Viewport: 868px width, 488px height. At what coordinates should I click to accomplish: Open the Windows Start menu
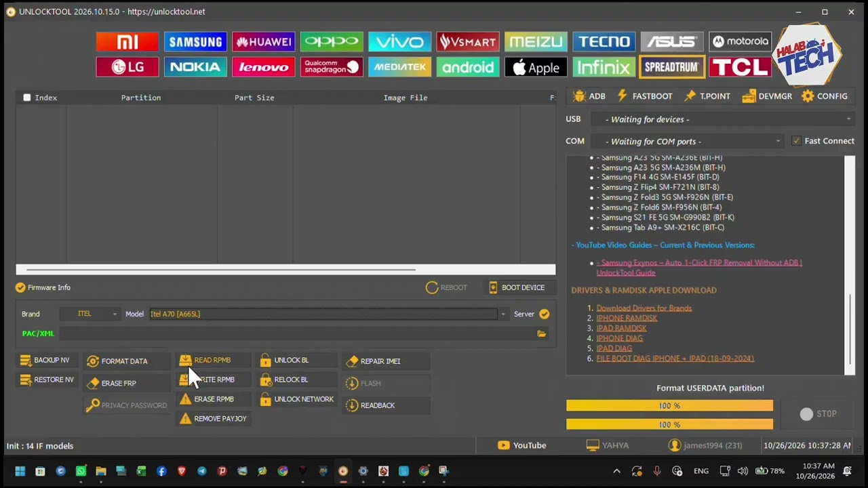coord(20,471)
